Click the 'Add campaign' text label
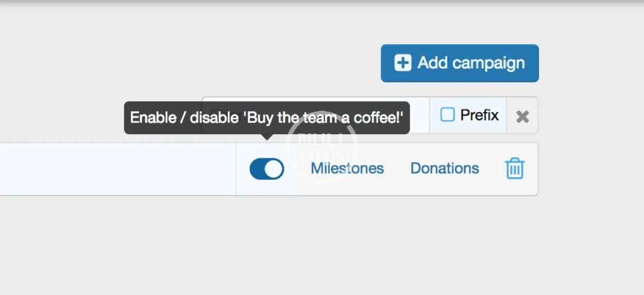 point(471,63)
